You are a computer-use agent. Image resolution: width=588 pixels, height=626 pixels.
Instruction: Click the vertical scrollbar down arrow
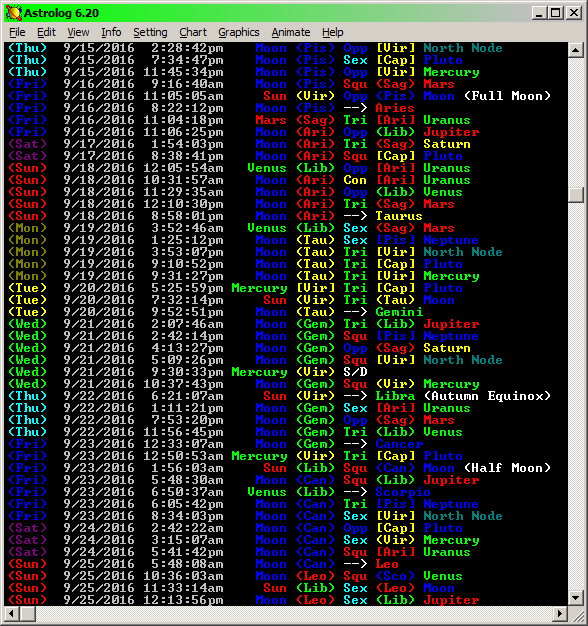pyautogui.click(x=576, y=598)
